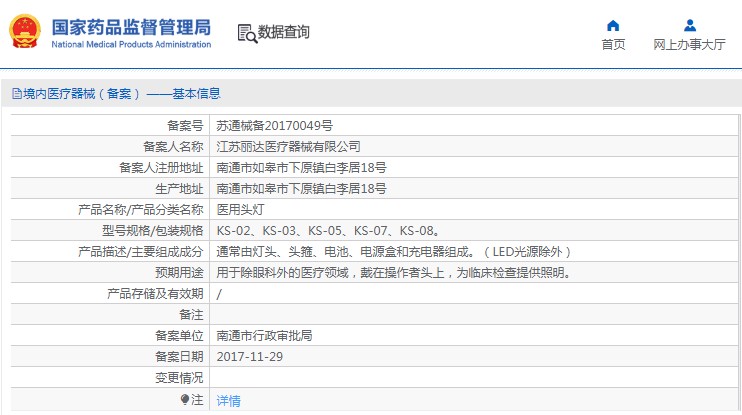Click the bullet icon beside 注
This screenshot has height=415, width=742.
coord(185,399)
